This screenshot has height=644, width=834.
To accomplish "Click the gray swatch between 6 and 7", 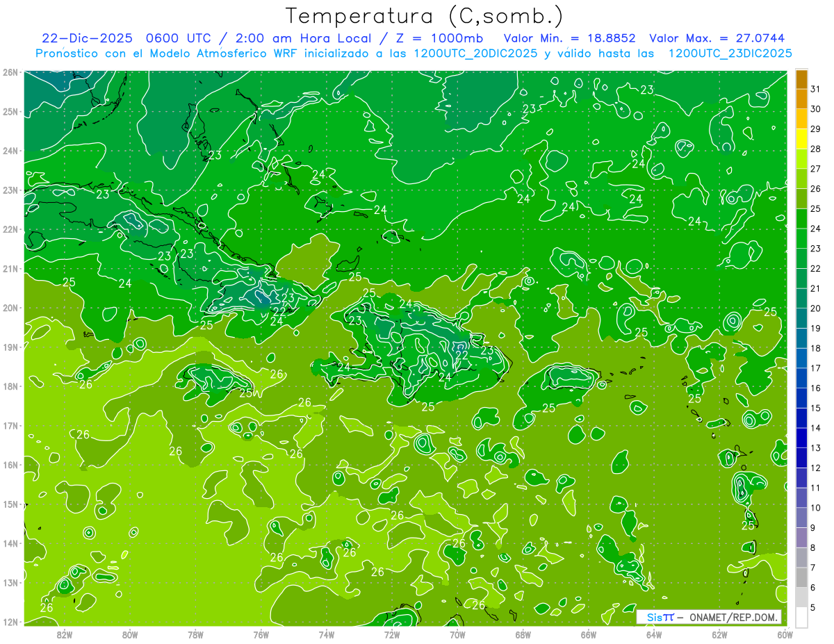I will (801, 577).
